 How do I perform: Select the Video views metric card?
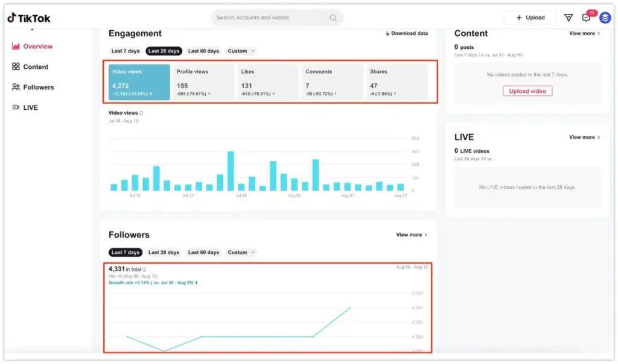click(139, 82)
